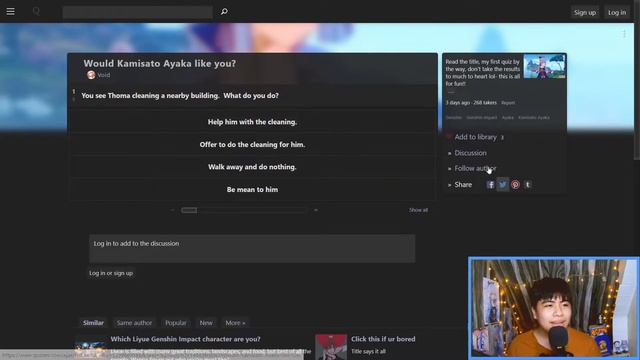Switch to the Same author tab

pyautogui.click(x=134, y=323)
